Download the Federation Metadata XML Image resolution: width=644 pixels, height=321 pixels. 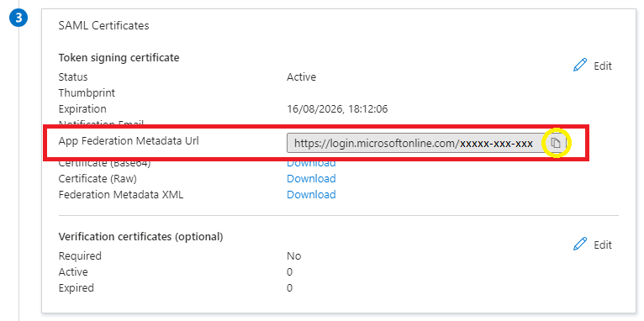tap(311, 195)
